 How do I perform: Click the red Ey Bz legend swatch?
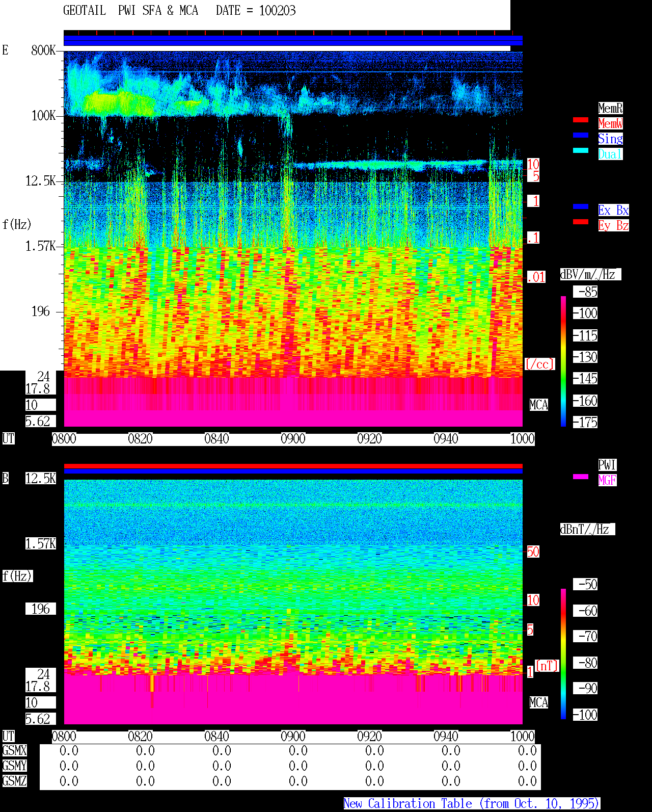coord(581,222)
